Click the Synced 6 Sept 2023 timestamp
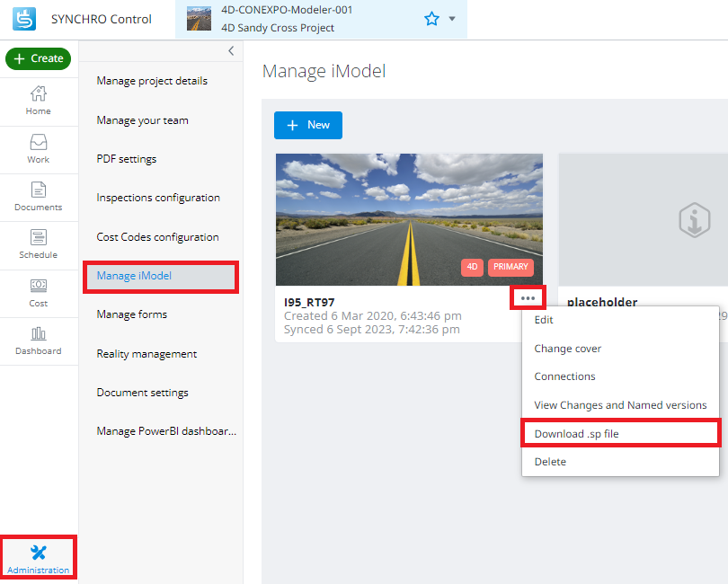Viewport: 728px width, 584px height. tap(372, 329)
